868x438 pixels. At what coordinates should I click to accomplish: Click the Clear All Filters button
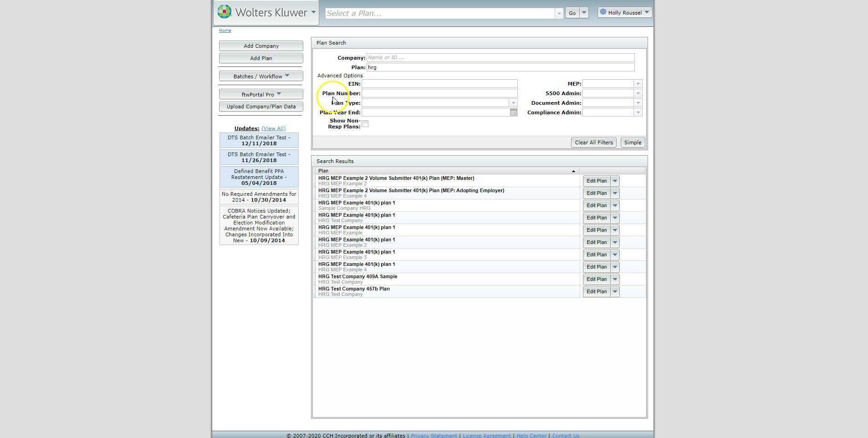(593, 142)
